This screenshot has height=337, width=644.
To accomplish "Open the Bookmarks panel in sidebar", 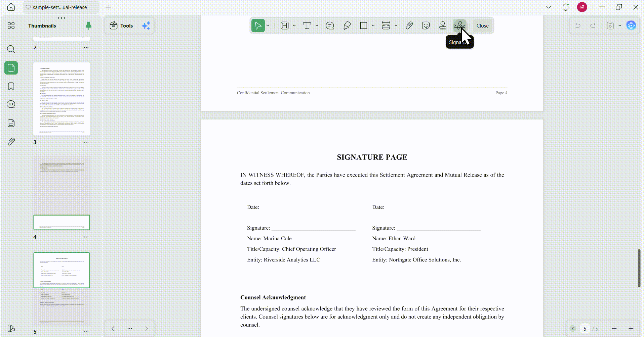I will click(x=11, y=86).
